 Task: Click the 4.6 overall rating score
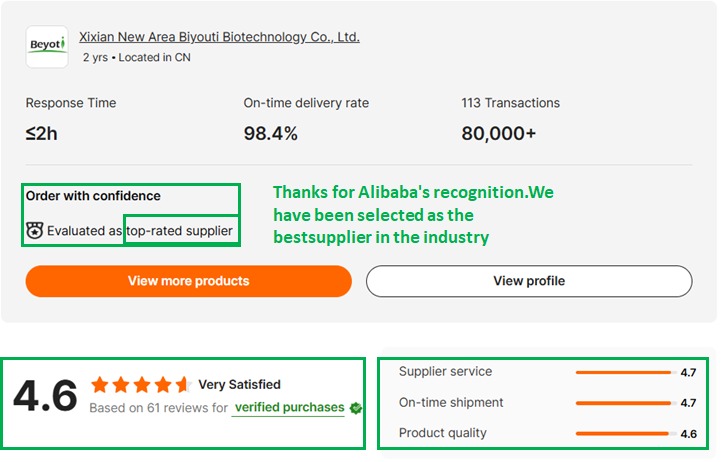[45, 395]
